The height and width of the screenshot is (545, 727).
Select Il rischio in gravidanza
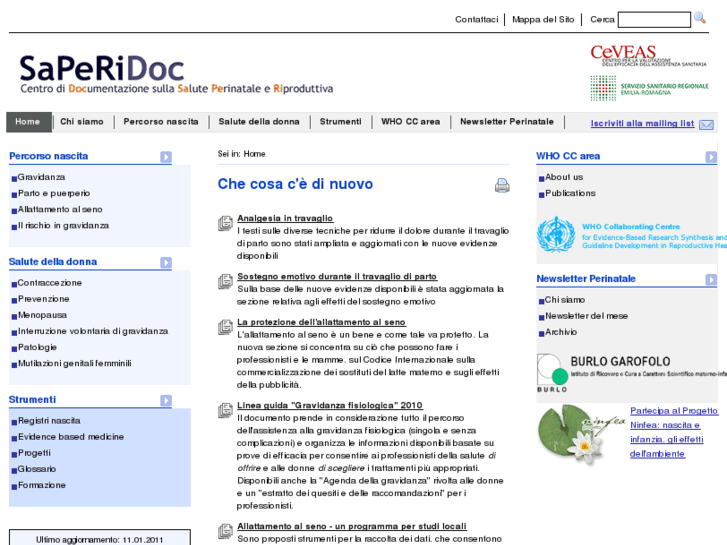pos(63,226)
